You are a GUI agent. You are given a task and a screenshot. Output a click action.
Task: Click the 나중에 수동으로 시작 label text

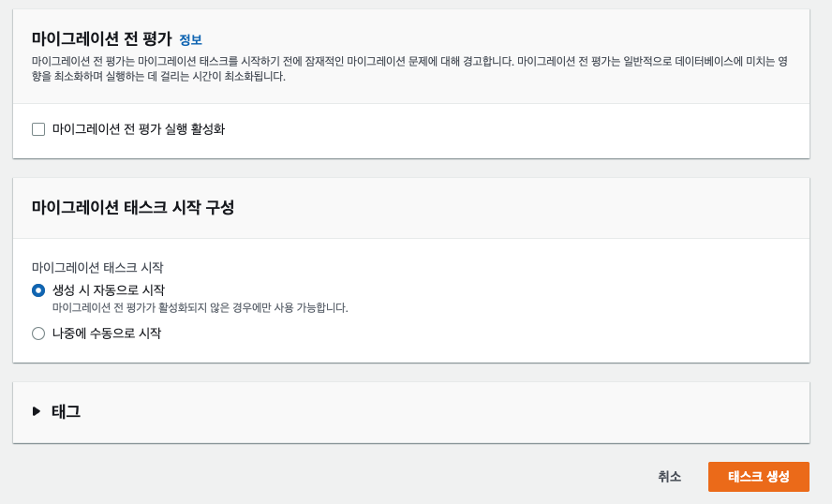[x=107, y=334]
